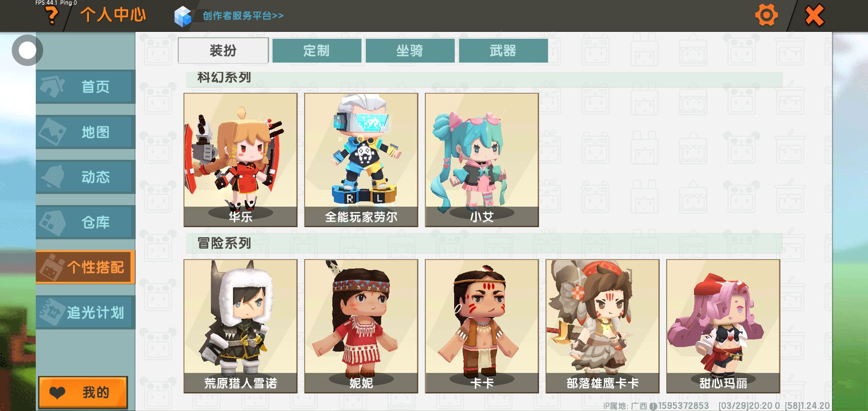
Task: Open the 仓库 sidebar item
Action: [86, 222]
